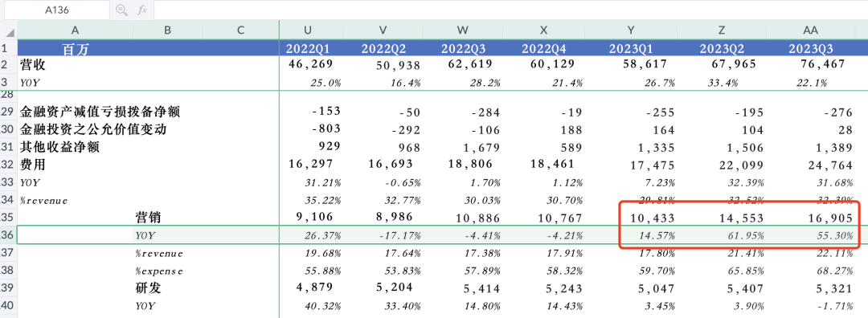Image resolution: width=868 pixels, height=318 pixels.
Task: Click the 营销 label cell
Action: (168, 218)
